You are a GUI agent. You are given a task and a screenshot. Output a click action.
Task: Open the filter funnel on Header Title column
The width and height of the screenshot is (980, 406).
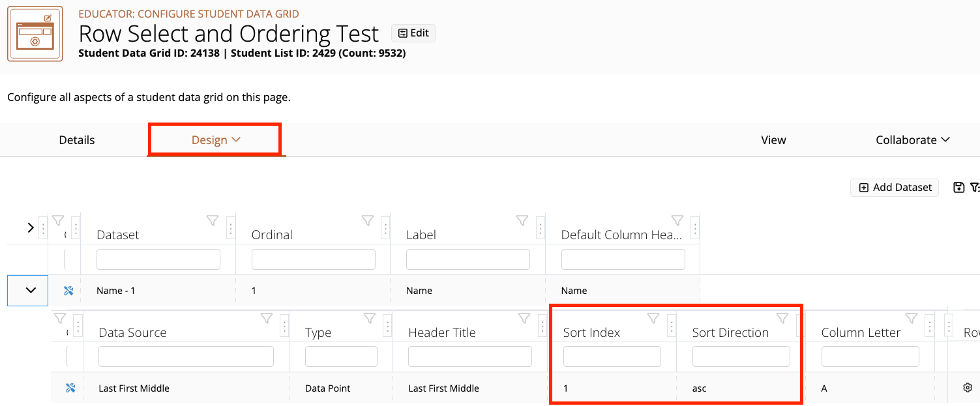(x=524, y=317)
